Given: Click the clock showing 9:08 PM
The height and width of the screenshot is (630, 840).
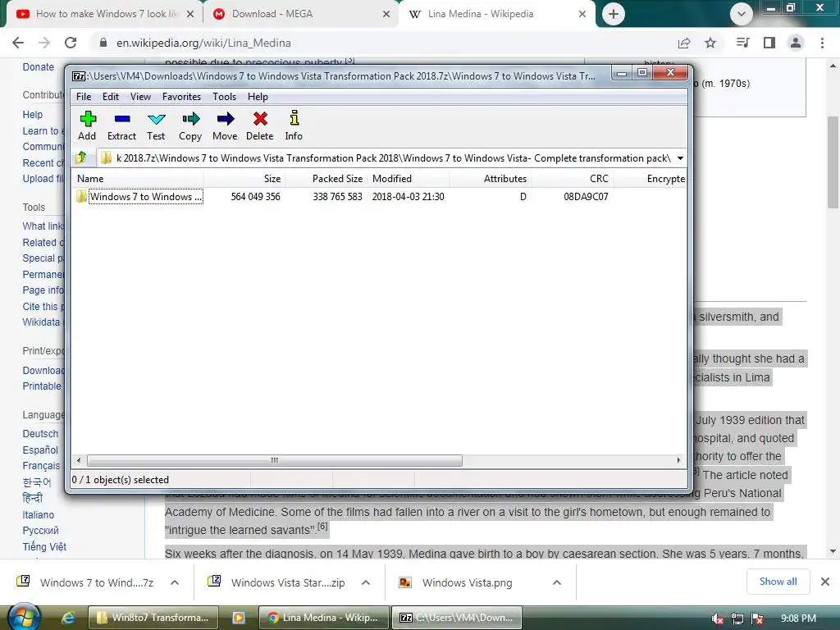Looking at the screenshot, I should (798, 619).
